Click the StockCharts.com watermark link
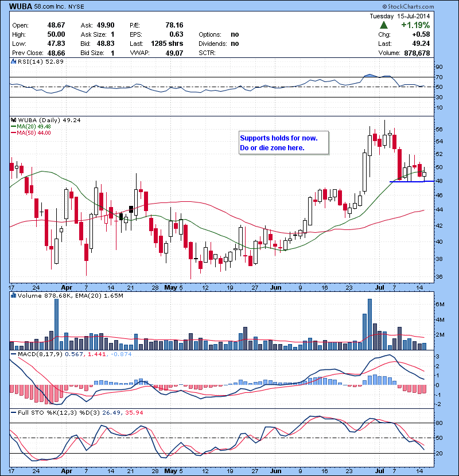Screen dimensions: 459x476 408,6
